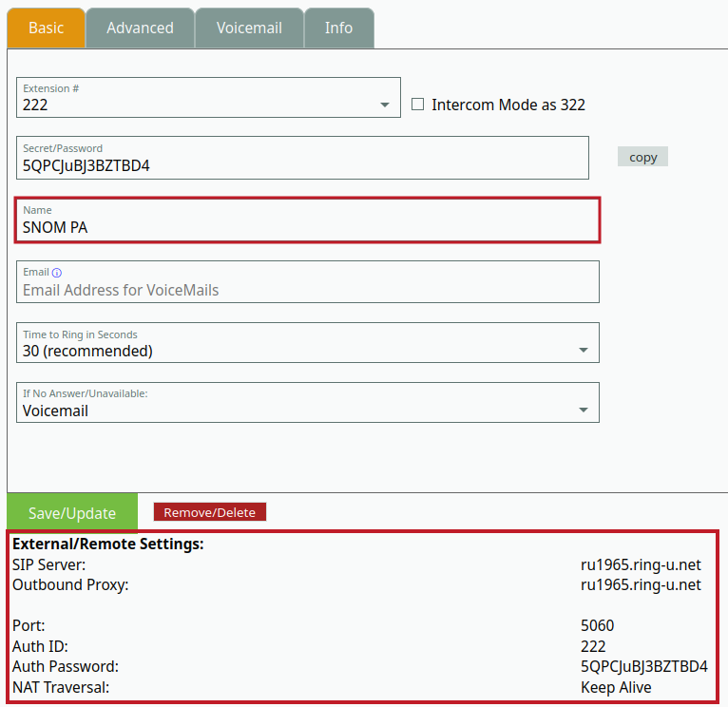Click the Auth Password value in remote settings
Screen dimensions: 728x707
coord(643,666)
